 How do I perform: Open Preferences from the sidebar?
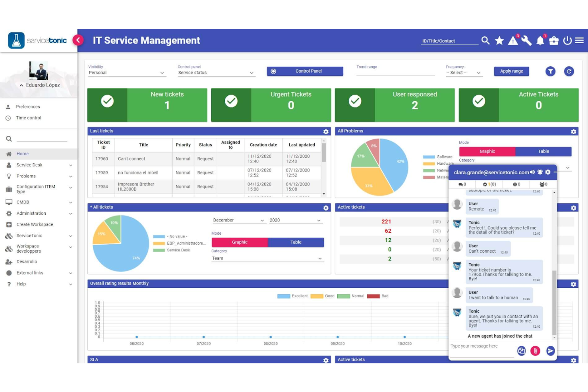(28, 106)
